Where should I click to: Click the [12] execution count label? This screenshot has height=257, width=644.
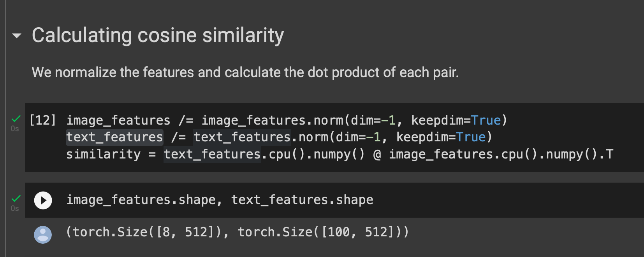(x=42, y=120)
